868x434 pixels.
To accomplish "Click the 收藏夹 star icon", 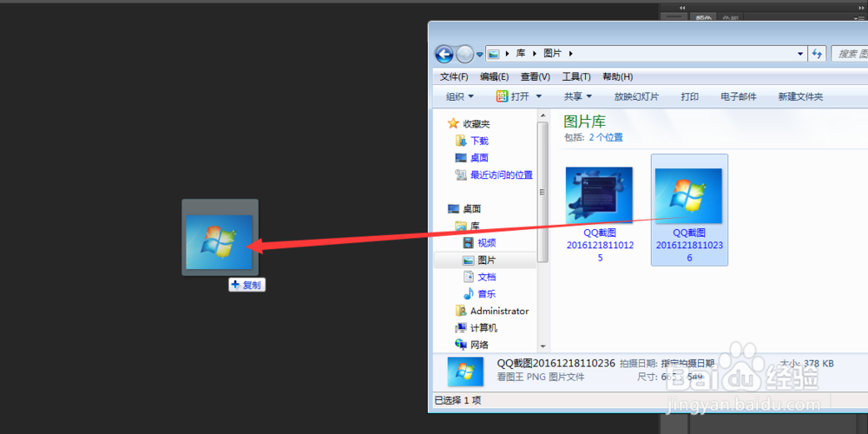I will click(453, 123).
